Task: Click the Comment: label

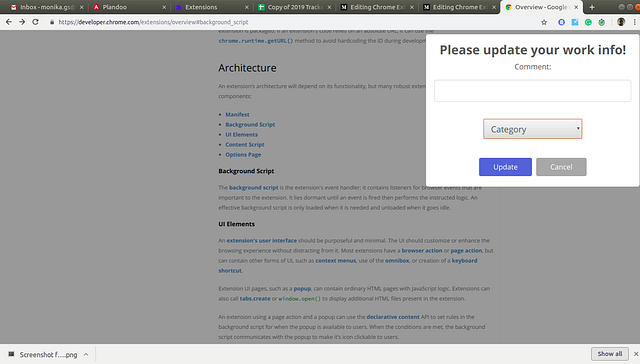Action: pos(533,67)
